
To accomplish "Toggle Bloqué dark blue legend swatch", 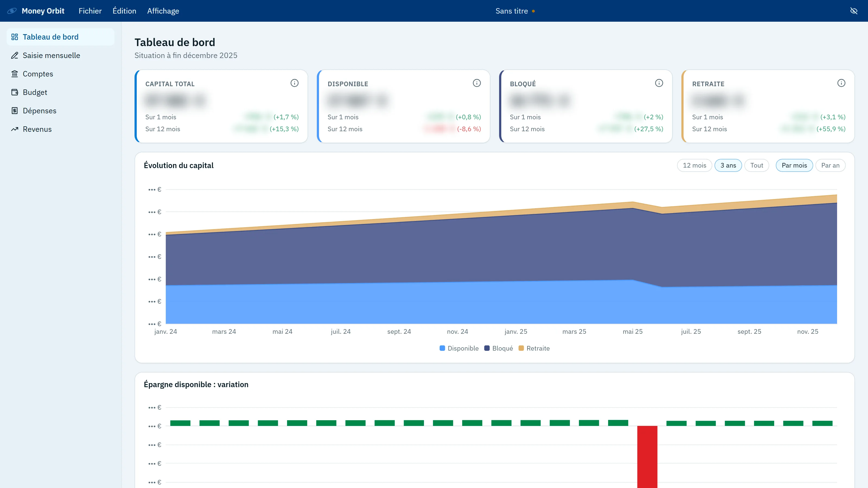I will (487, 348).
